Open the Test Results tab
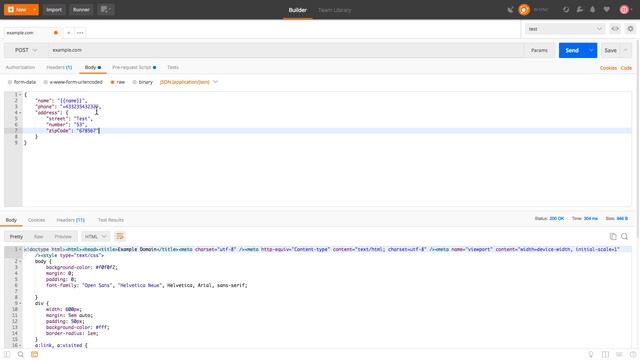The height and width of the screenshot is (360, 640). click(111, 220)
